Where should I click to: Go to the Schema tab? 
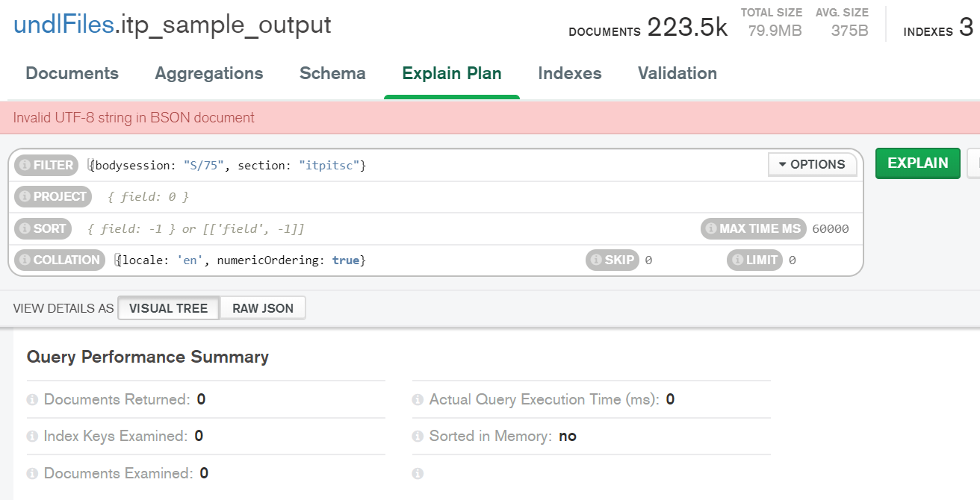332,73
